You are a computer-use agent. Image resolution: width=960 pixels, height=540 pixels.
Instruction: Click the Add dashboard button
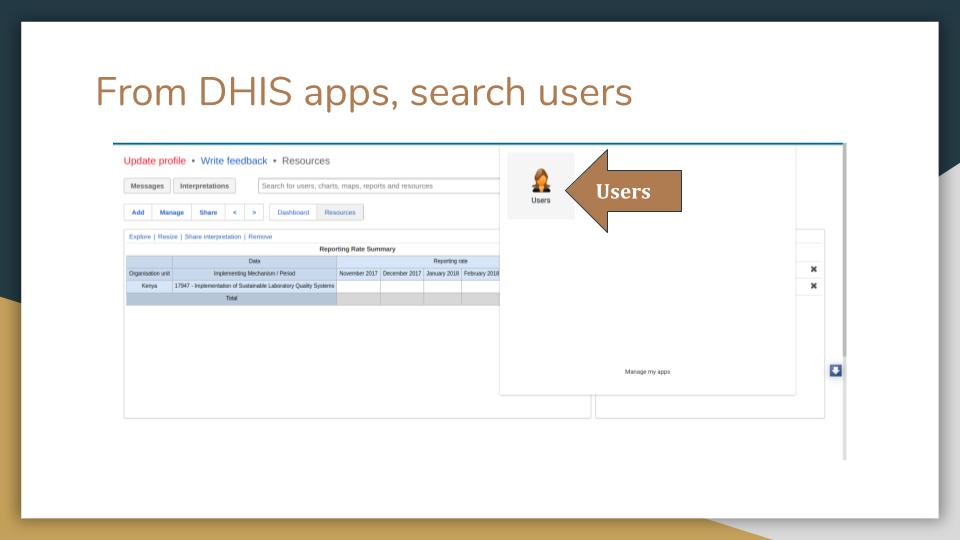(x=138, y=212)
